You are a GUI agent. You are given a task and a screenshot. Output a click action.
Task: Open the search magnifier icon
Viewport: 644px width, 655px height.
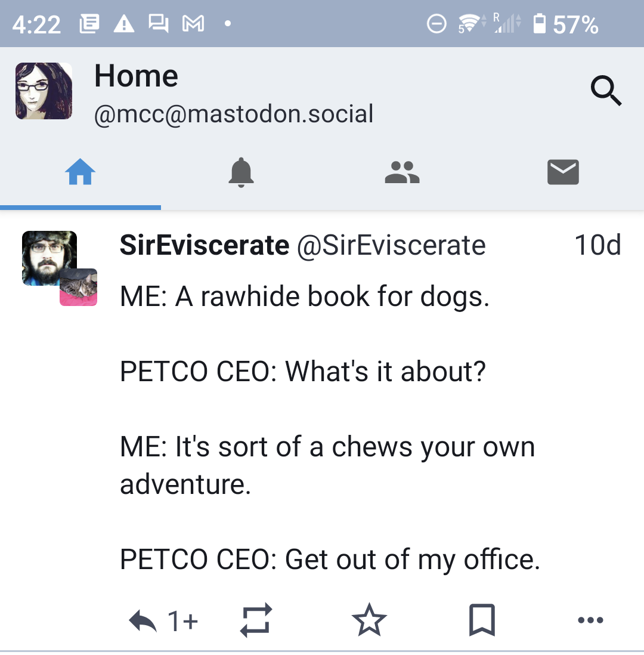click(606, 91)
